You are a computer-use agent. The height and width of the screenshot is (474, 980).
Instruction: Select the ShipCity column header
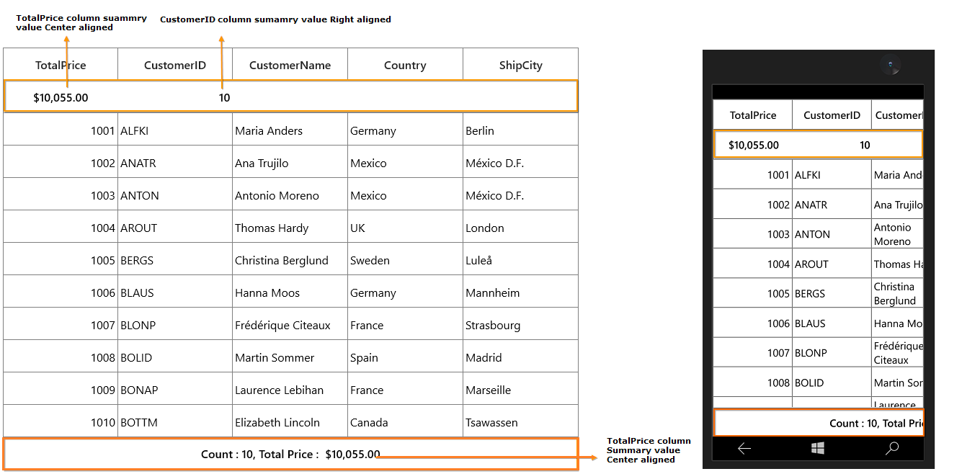pos(520,65)
